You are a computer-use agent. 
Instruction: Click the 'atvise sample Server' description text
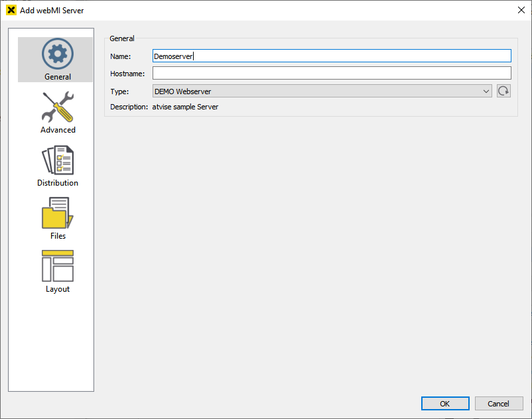pyautogui.click(x=185, y=107)
